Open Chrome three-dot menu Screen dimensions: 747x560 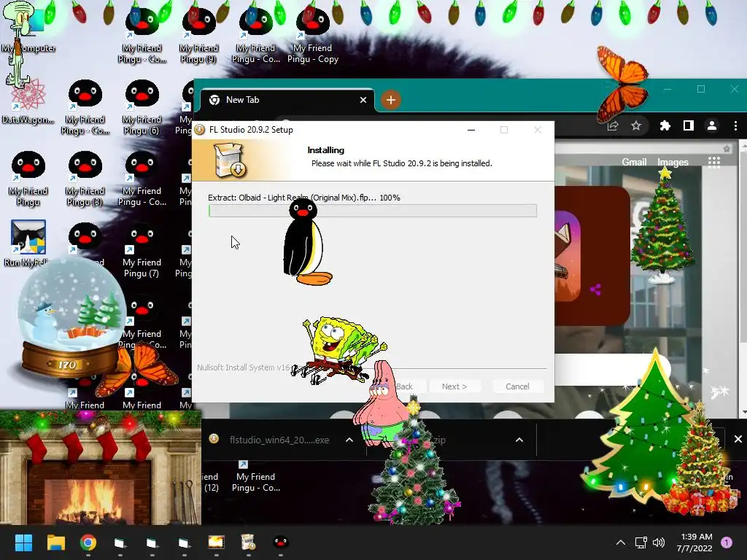[735, 125]
